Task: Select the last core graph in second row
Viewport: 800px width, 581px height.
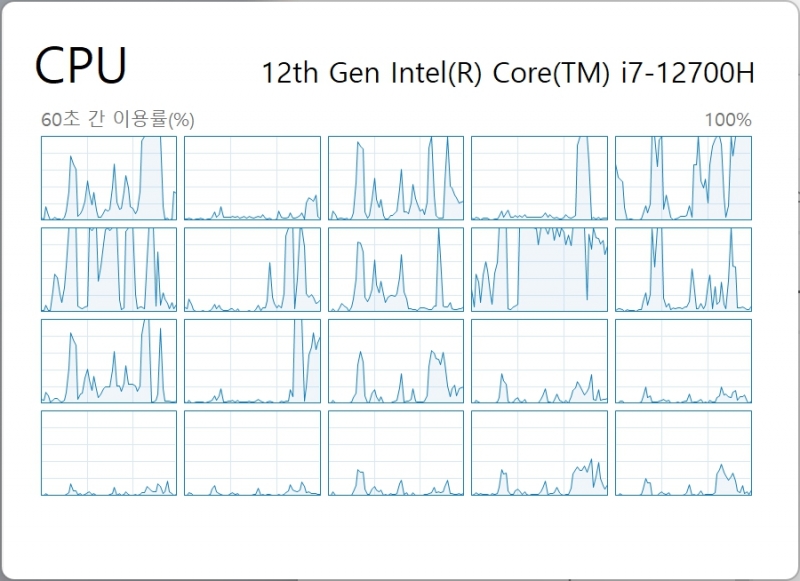Action: (683, 269)
